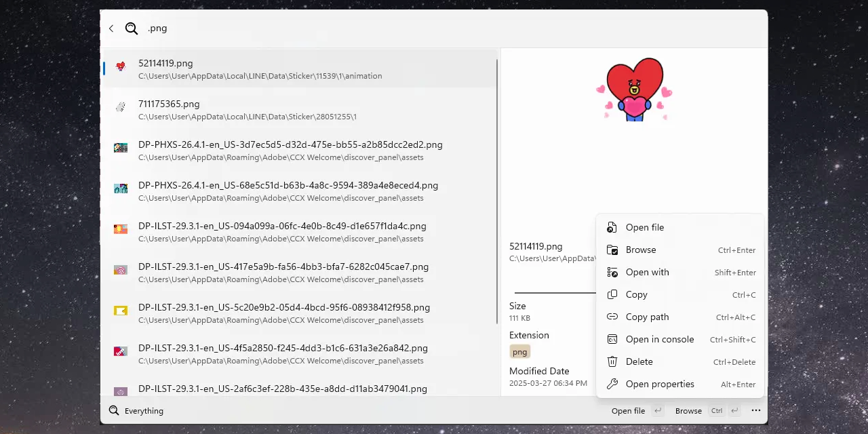Click the Copy path link icon

coord(612,317)
